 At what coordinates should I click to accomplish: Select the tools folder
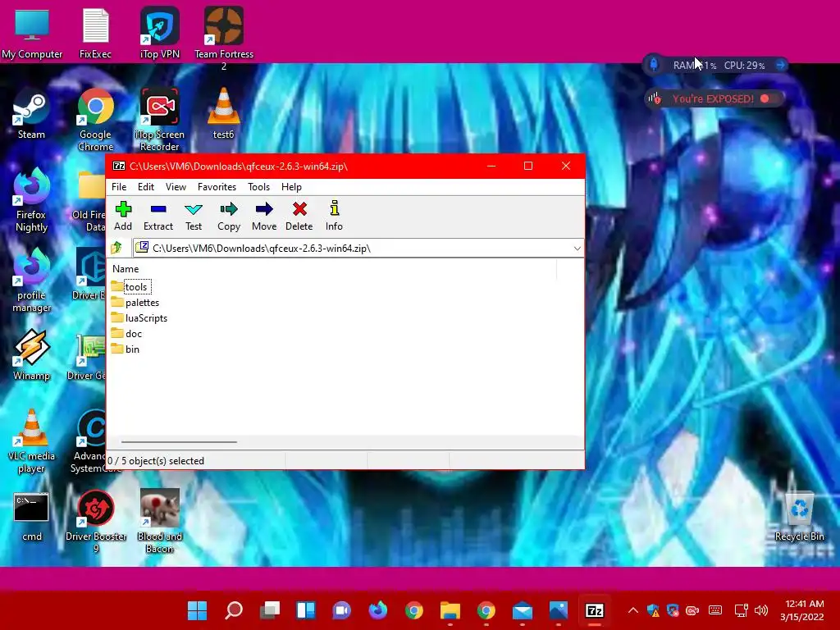click(131, 286)
